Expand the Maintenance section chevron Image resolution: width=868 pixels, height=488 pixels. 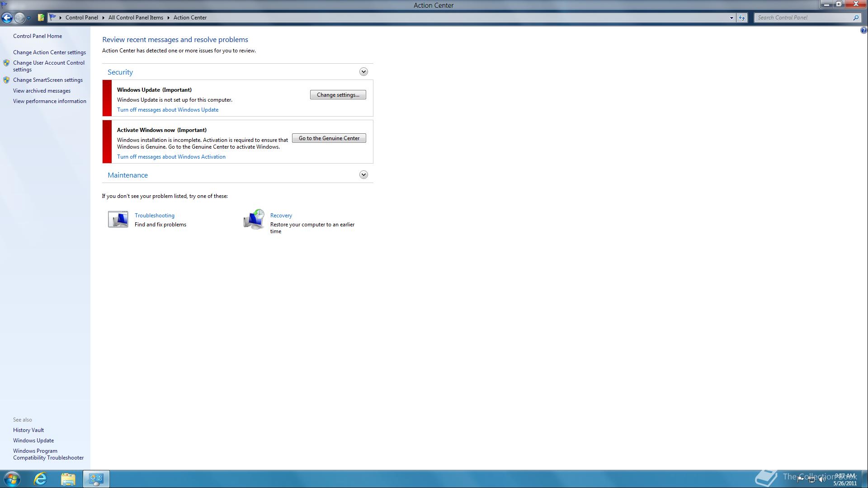[363, 174]
